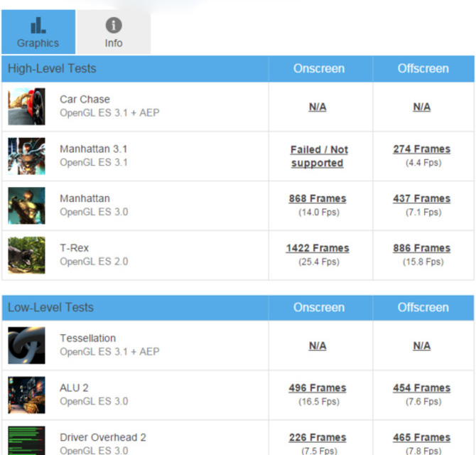Click the (4.4 Fps) value

pyautogui.click(x=423, y=163)
